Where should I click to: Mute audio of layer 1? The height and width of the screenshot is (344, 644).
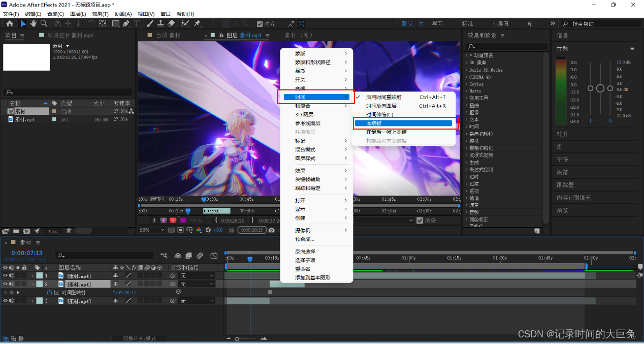12,276
